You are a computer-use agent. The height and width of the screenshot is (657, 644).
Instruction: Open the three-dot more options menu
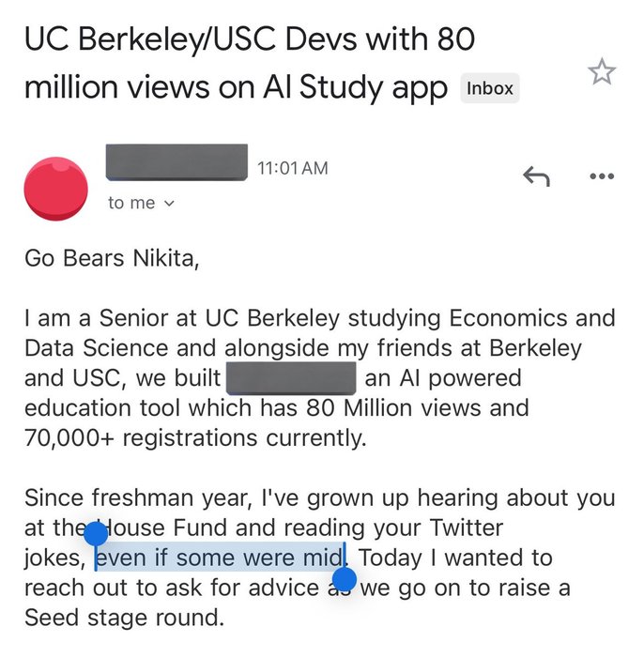point(602,176)
